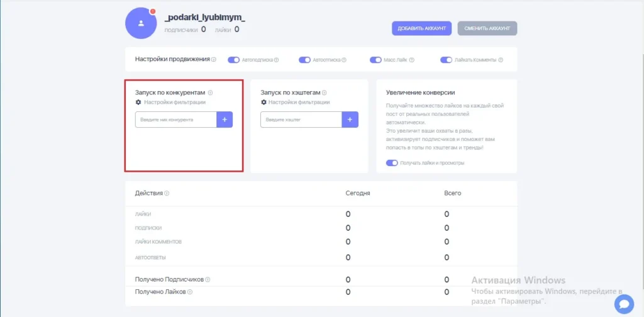Click the СМЕНИТЬ АККАУНТ button

[487, 28]
